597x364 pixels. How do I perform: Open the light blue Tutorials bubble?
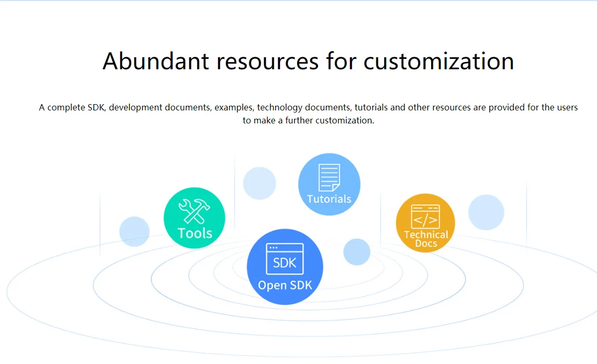pyautogui.click(x=329, y=184)
